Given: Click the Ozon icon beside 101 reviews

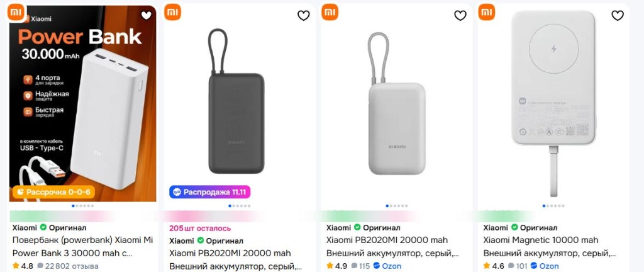Looking at the screenshot, I should [x=534, y=266].
